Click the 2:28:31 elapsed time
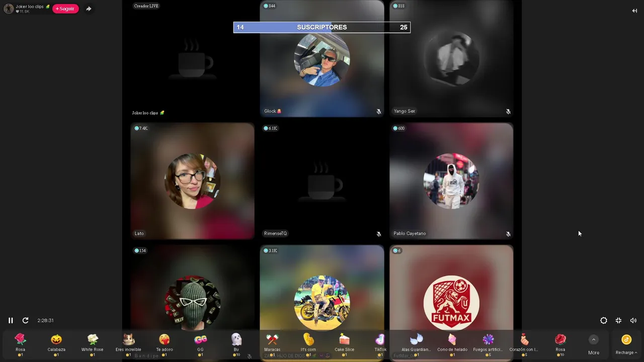644x362 pixels. pos(45,320)
